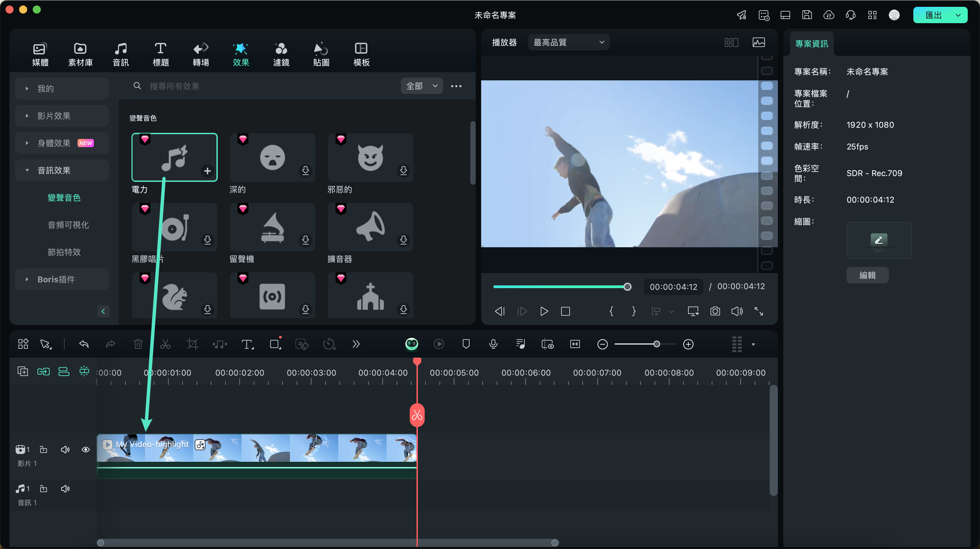This screenshot has height=549, width=980.
Task: Edit the project thumbnail image
Action: click(879, 240)
